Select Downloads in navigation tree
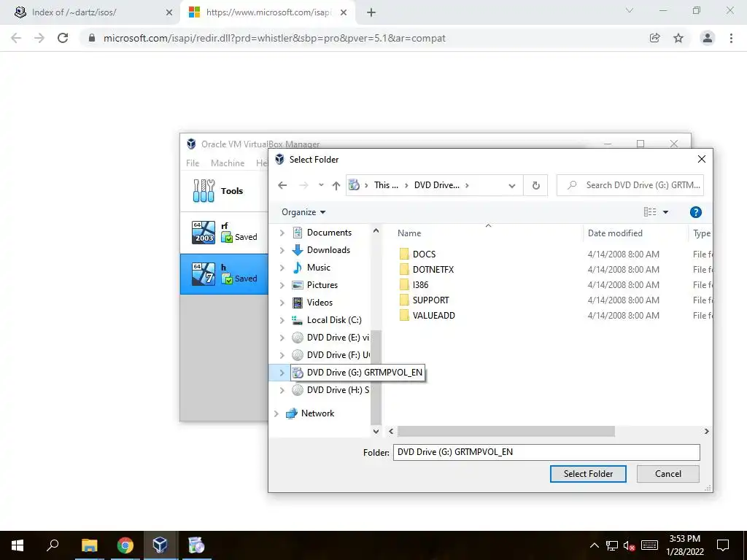 [328, 250]
